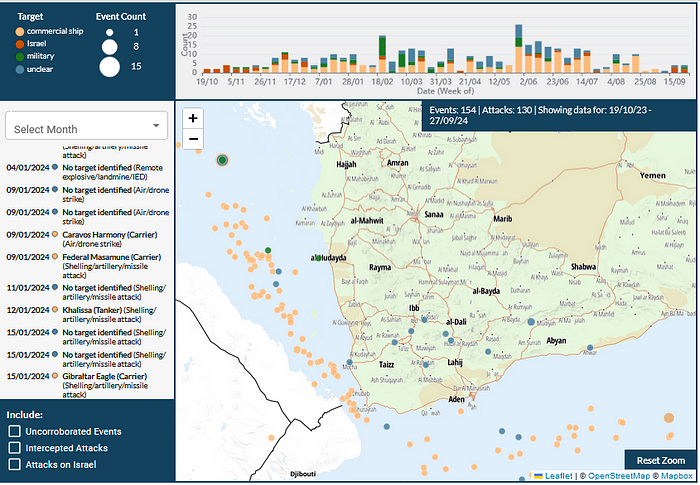This screenshot has height=485, width=700.
Task: Toggle the Intercepted Attacks checkbox
Action: tap(15, 448)
